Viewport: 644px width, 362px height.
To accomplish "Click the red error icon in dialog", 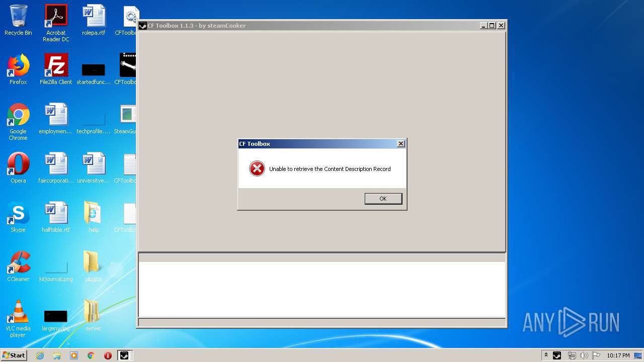I will [x=257, y=168].
